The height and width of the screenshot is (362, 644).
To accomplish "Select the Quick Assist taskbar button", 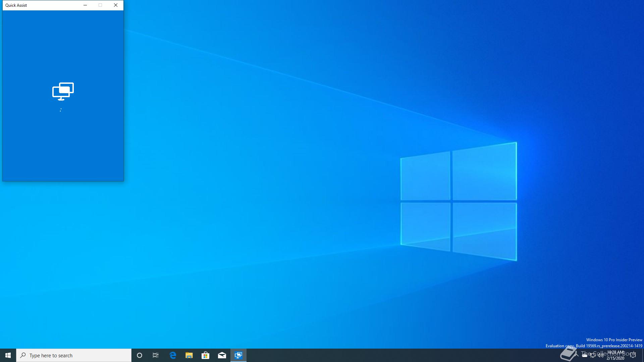I will pos(238,355).
